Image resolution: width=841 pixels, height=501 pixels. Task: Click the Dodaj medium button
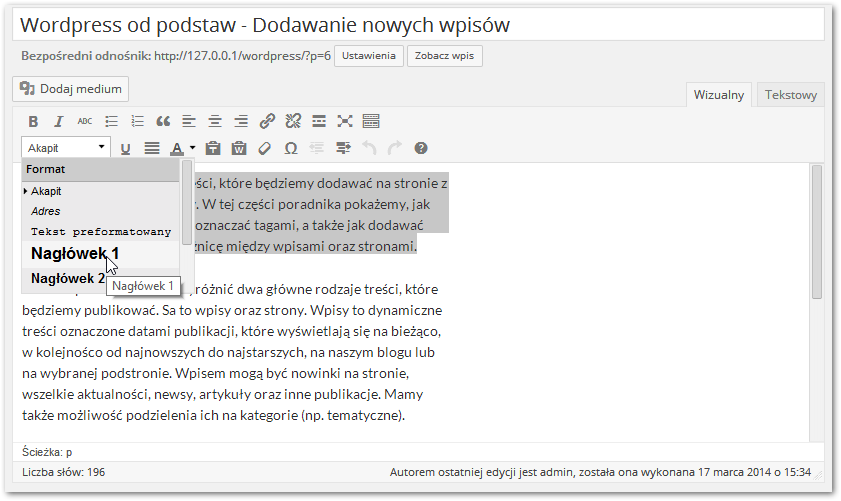(71, 89)
